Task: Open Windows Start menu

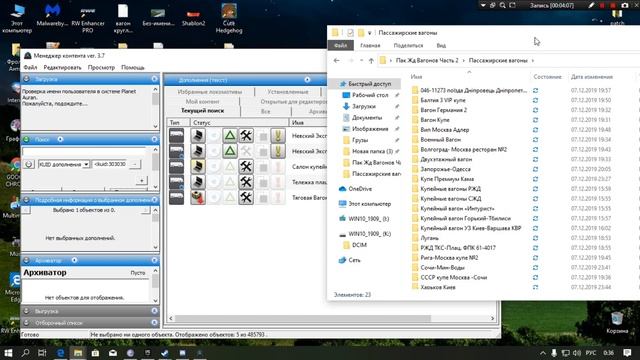Action: click(8, 353)
